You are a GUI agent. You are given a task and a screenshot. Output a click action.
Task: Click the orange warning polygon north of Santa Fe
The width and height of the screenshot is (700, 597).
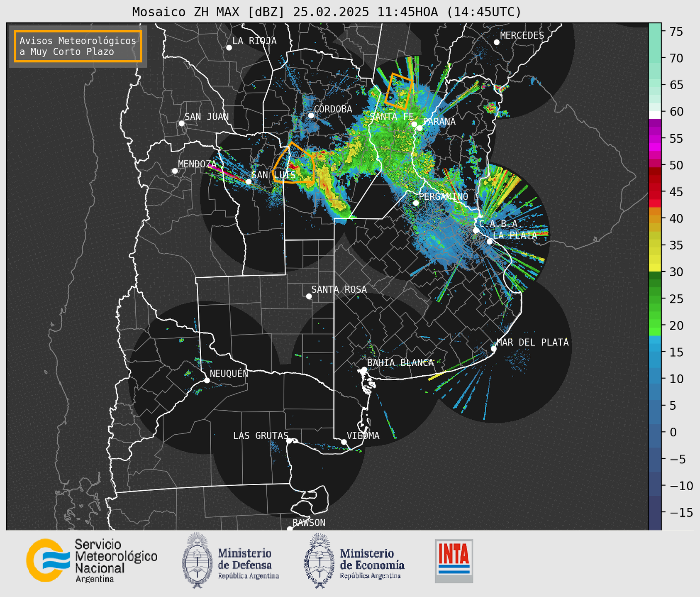click(x=399, y=92)
